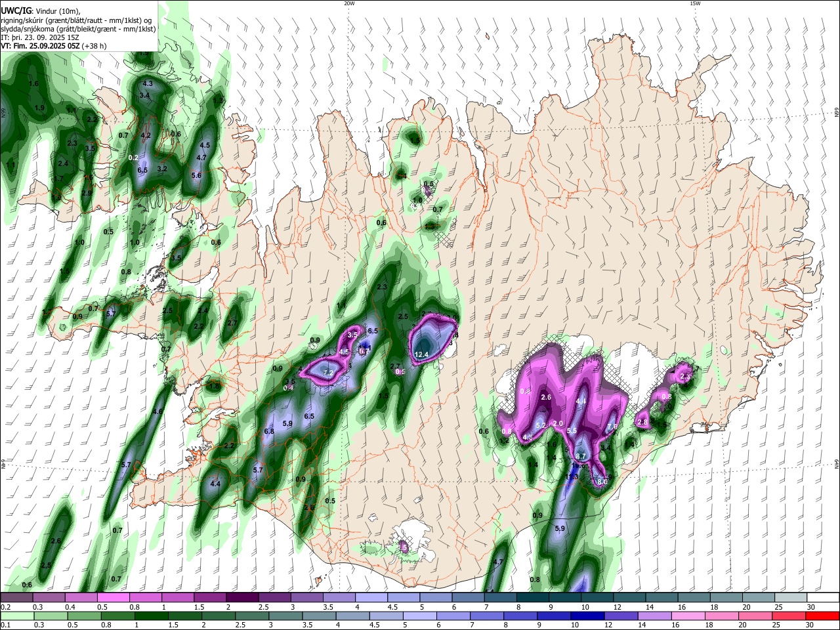840x630 pixels.
Task: Select the 2.9 value at the northwest sea
Action: (87, 194)
